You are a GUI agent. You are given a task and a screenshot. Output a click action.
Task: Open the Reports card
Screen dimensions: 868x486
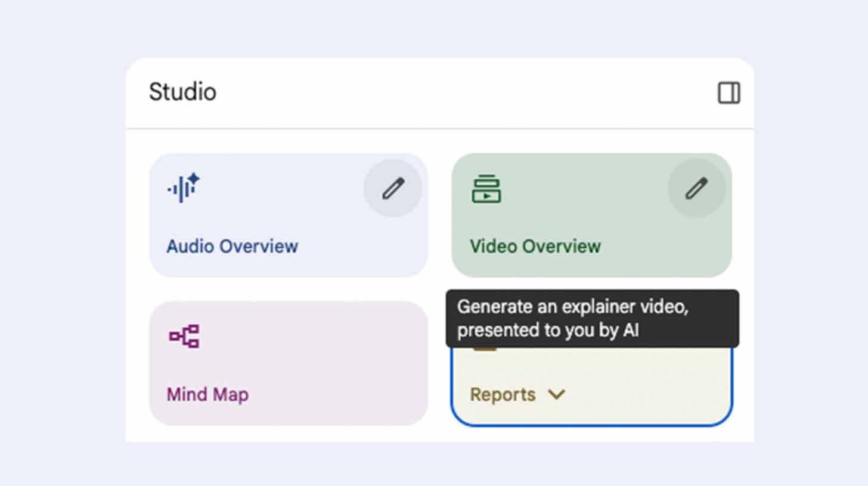point(591,386)
